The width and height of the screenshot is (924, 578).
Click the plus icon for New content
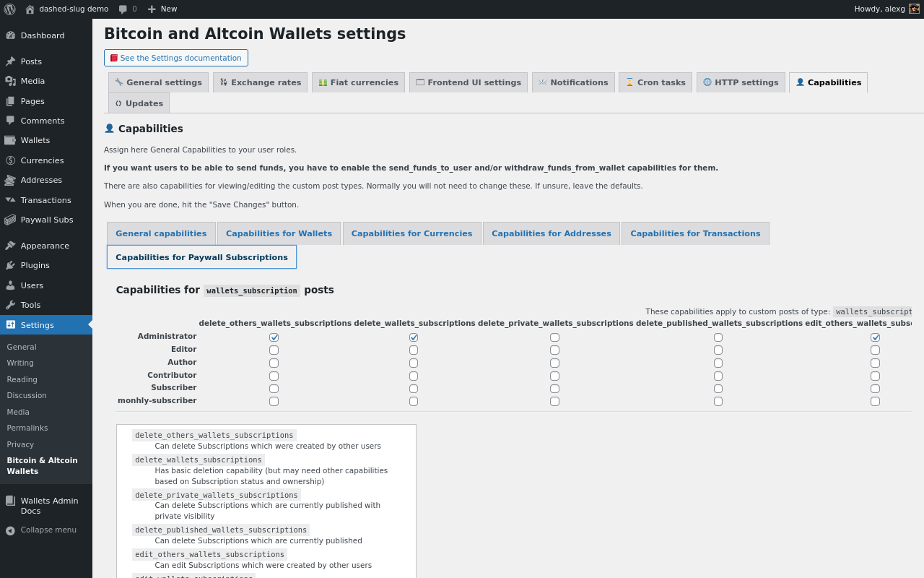152,9
